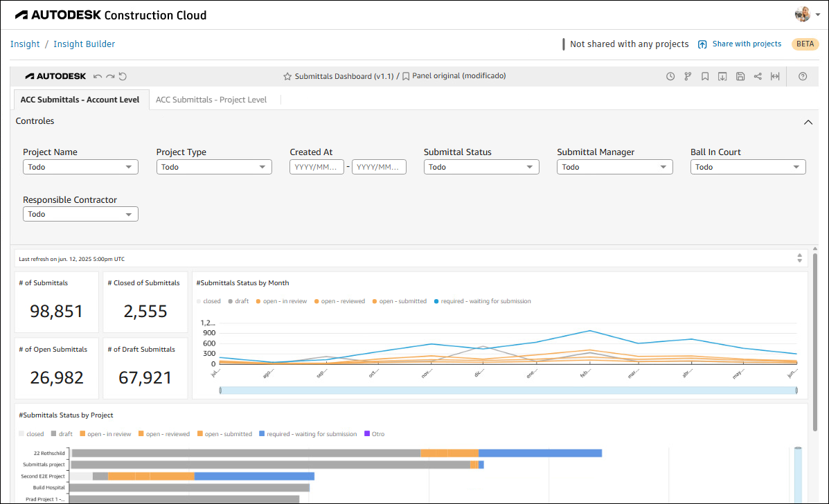The width and height of the screenshot is (829, 504).
Task: Click the blue range slider below the monthly chart
Action: 506,390
